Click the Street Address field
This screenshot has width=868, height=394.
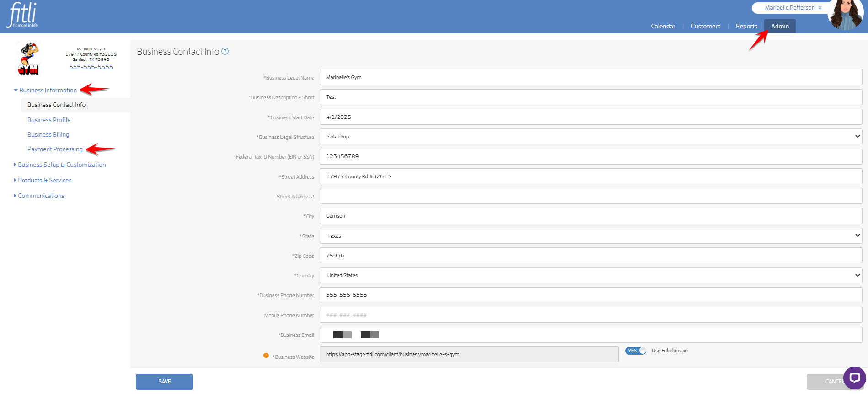[x=591, y=176]
